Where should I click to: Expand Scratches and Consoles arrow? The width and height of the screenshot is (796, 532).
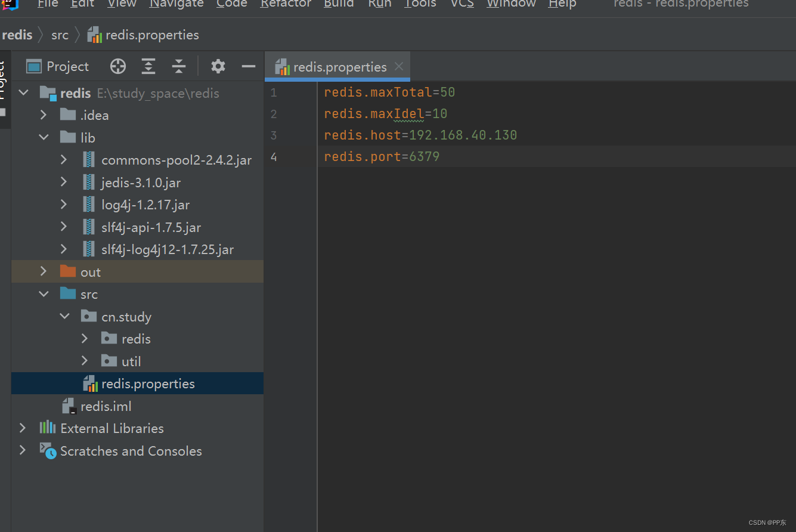click(23, 450)
